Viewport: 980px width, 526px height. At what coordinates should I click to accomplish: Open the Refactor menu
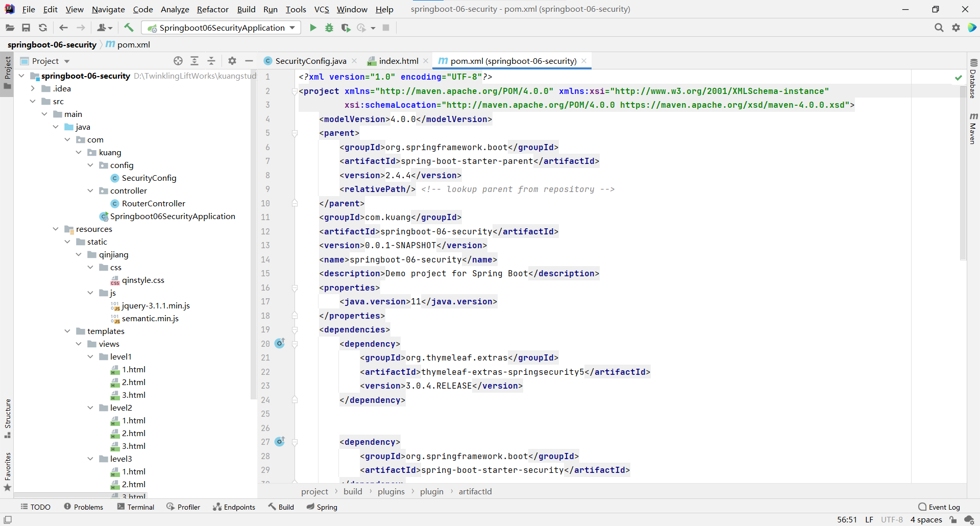[x=213, y=9]
